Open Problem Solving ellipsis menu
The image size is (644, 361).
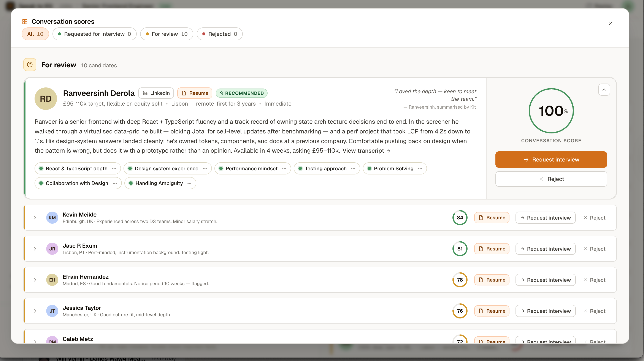coord(420,168)
